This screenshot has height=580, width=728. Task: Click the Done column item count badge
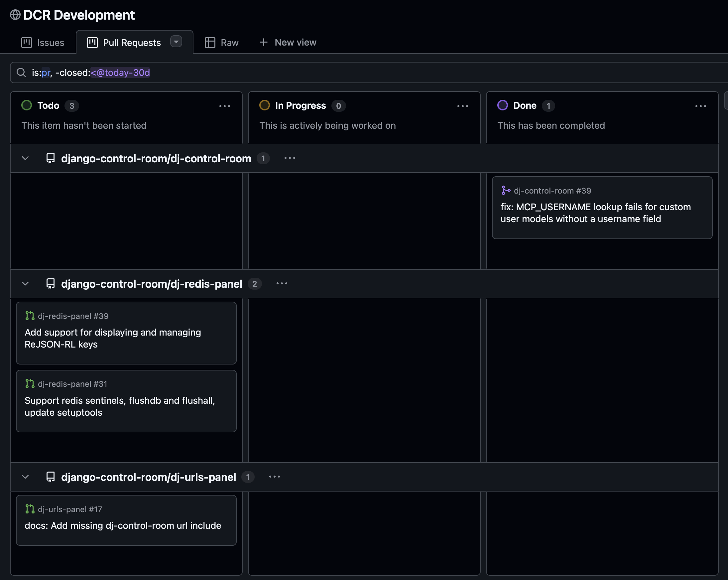coord(548,106)
